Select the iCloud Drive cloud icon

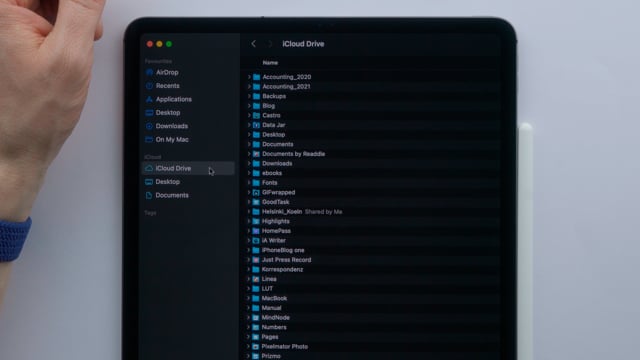pyautogui.click(x=149, y=168)
